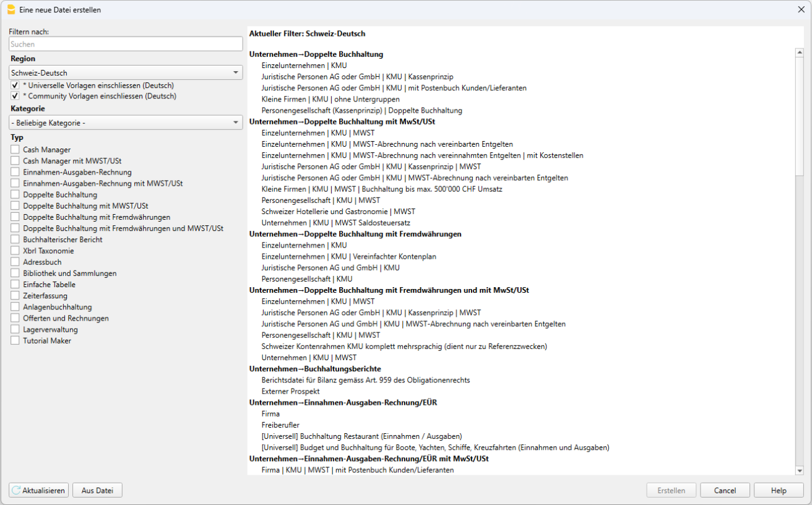Select Schweizer Kontenrahmen KMU komplett mehrsprachig

click(x=404, y=346)
